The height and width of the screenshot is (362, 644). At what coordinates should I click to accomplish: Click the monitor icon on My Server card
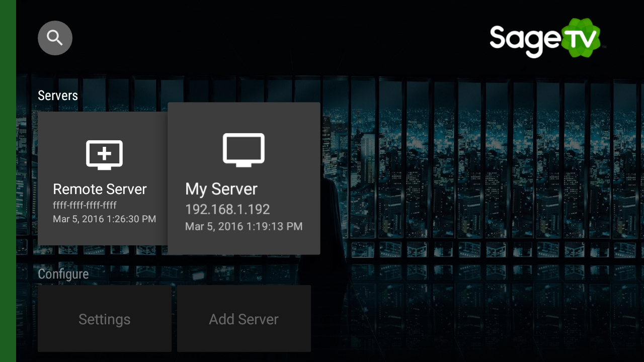(x=244, y=149)
